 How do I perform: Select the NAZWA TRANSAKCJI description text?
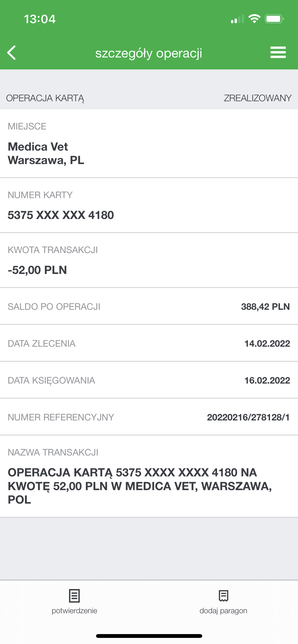click(140, 486)
